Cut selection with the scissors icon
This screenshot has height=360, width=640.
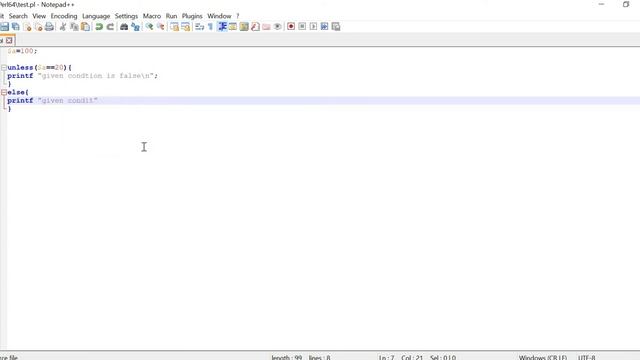coord(63,27)
